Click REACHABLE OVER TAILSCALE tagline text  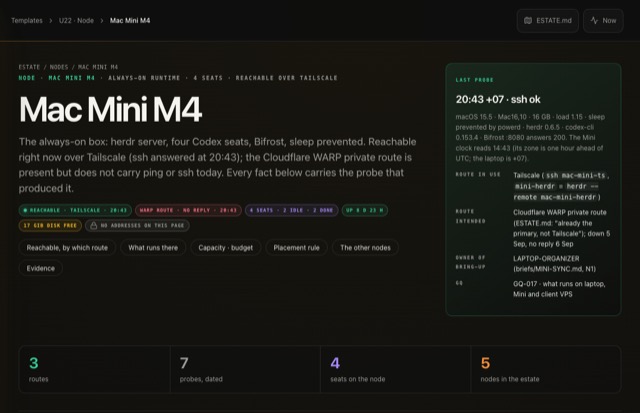[287, 78]
